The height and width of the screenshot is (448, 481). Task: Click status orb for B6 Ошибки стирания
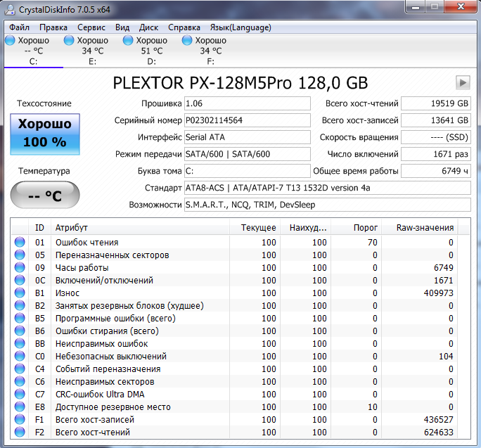[20, 331]
